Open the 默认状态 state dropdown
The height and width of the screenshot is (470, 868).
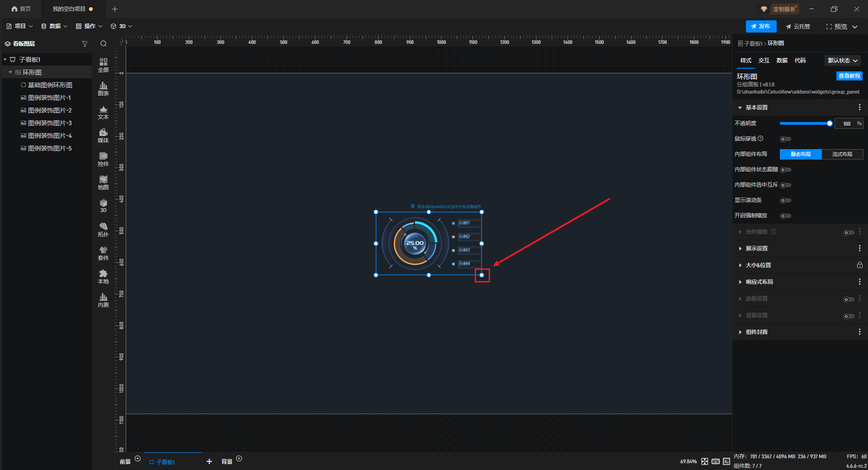(843, 61)
